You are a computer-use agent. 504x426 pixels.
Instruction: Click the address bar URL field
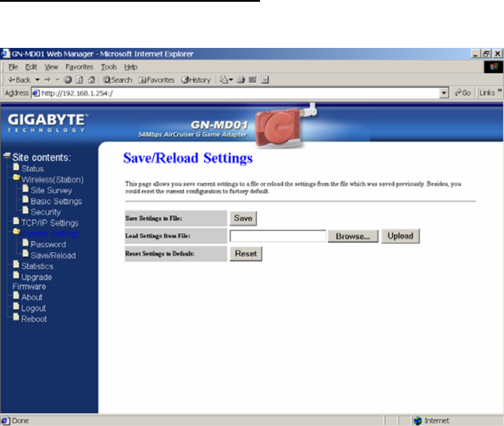coord(236,93)
